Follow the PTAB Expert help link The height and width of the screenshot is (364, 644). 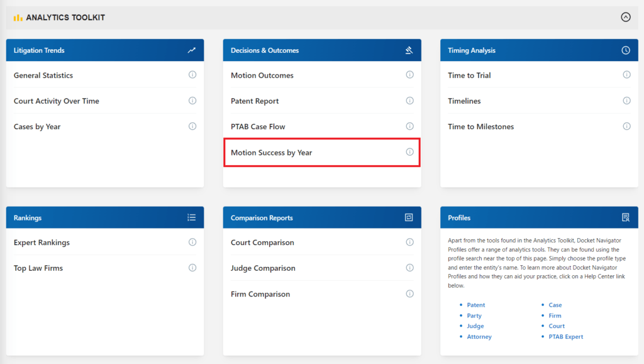pyautogui.click(x=565, y=336)
